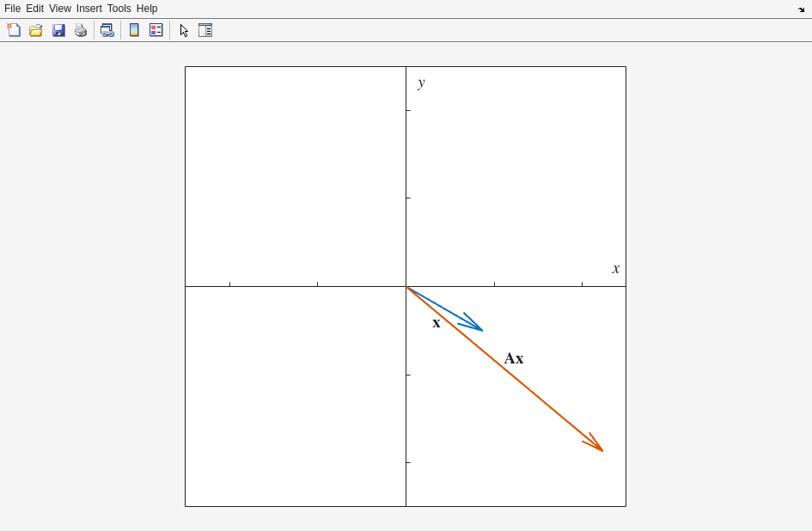Click the New Figure icon
812x531 pixels.
tap(14, 30)
